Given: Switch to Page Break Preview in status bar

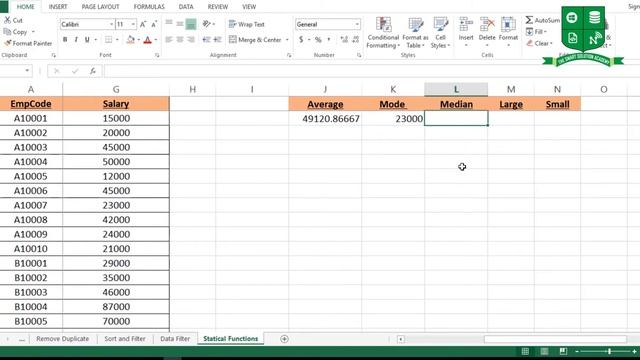Looking at the screenshot, I should click(563, 351).
